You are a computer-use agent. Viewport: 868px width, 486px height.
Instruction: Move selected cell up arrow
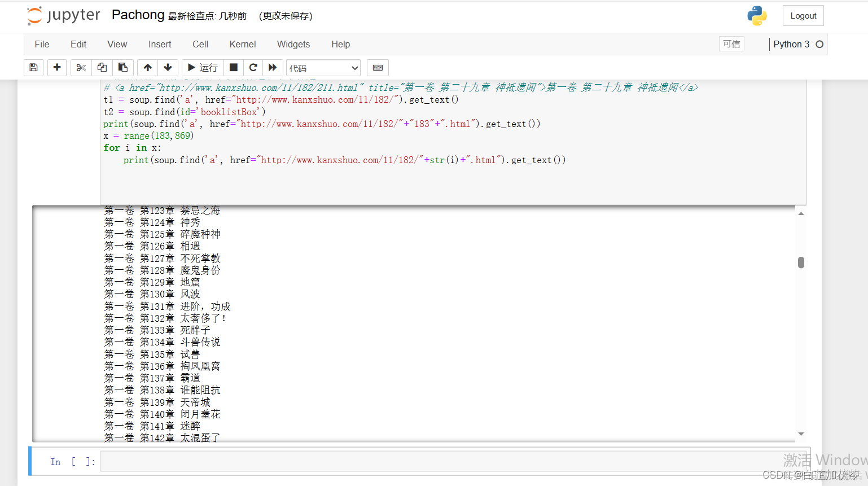pos(148,68)
